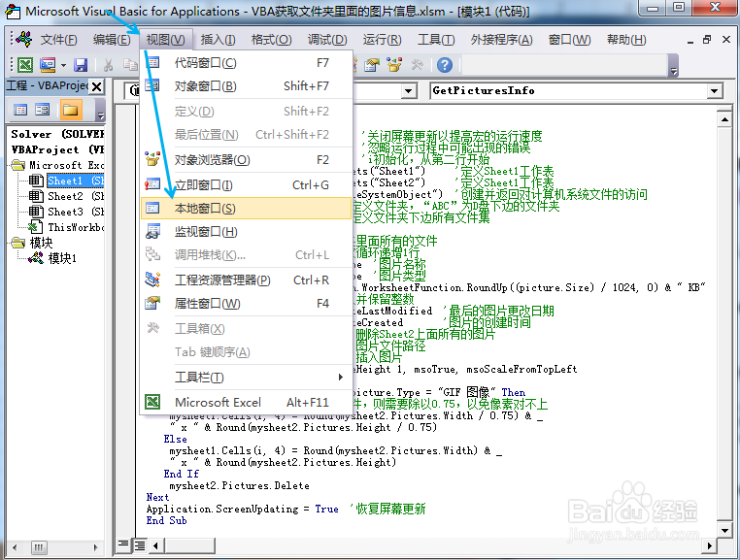Image resolution: width=740 pixels, height=560 pixels.
Task: Click project pane horizontal scrollbar thumb
Action: click(x=39, y=547)
